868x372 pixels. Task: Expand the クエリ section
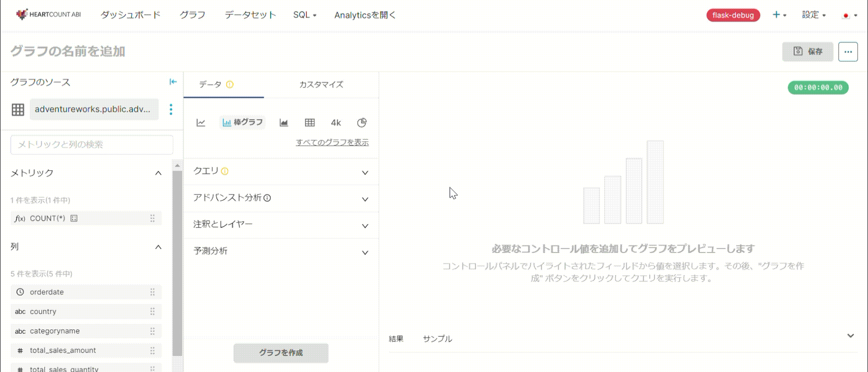(365, 172)
